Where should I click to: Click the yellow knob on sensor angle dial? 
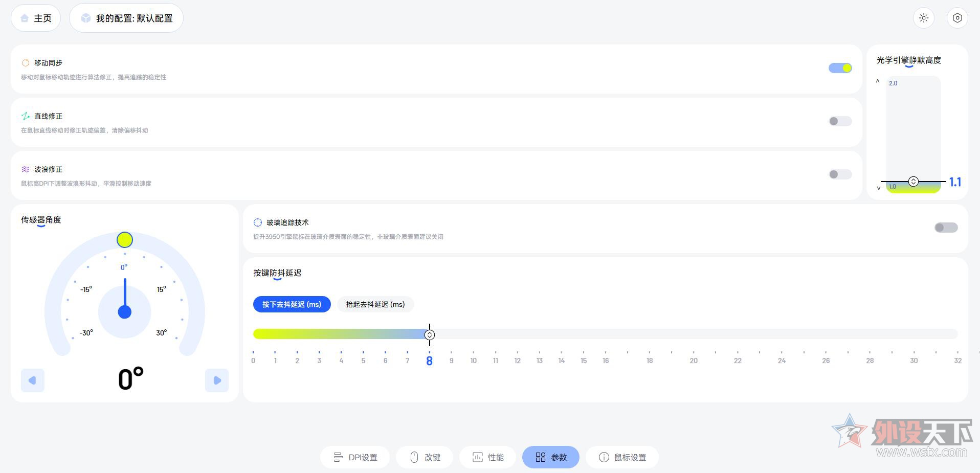[125, 240]
